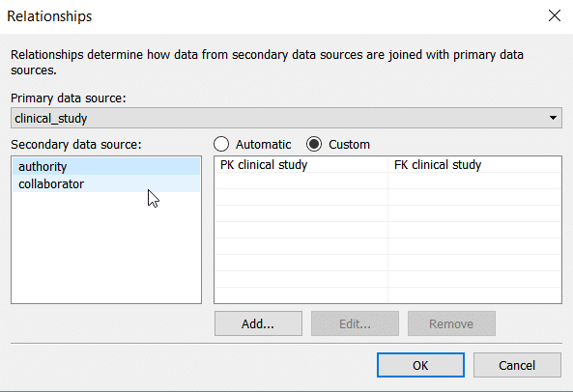The width and height of the screenshot is (573, 392).
Task: Confirm with the OK button
Action: pos(420,365)
